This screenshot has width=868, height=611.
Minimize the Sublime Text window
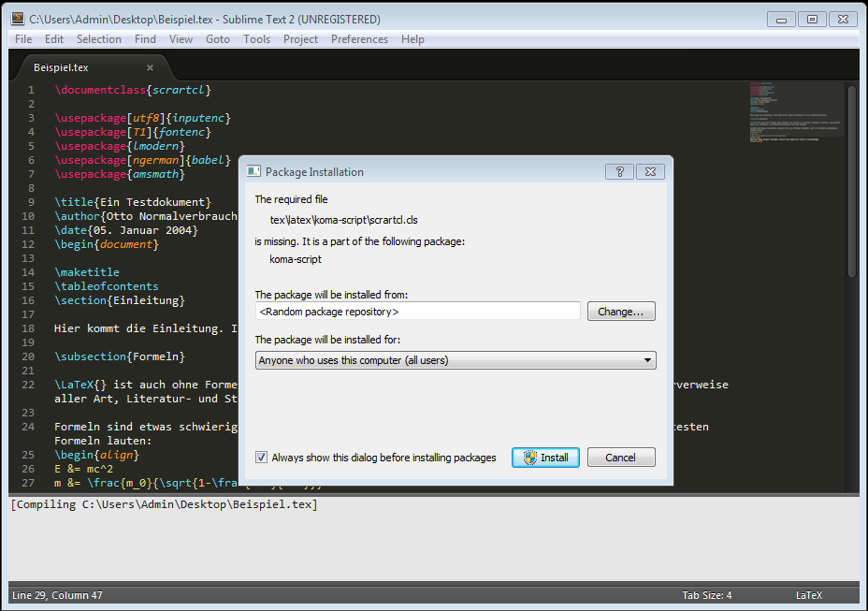tap(782, 20)
